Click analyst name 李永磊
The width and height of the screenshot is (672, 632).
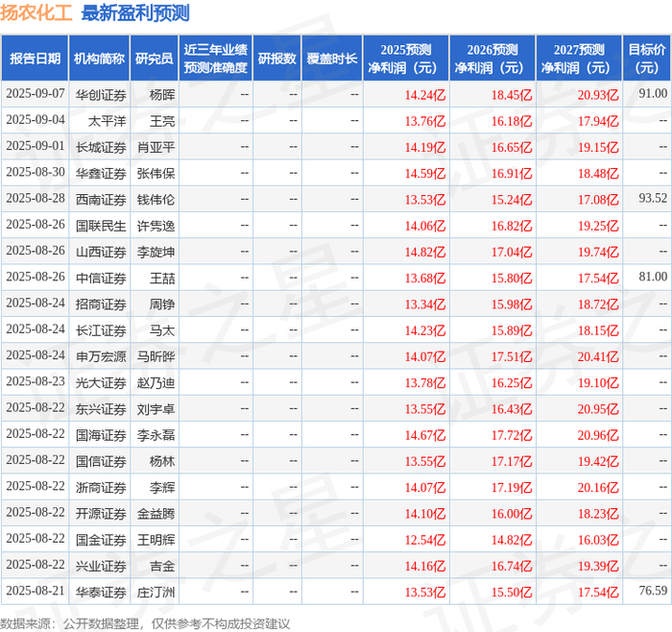156,435
